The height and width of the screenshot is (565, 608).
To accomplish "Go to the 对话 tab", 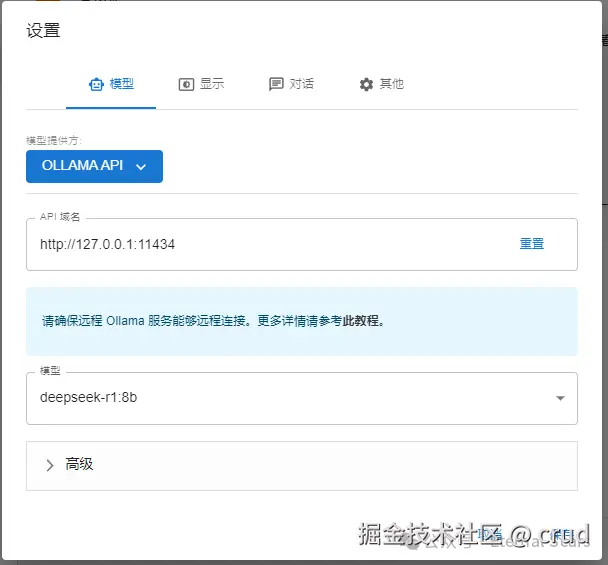I will (x=291, y=84).
